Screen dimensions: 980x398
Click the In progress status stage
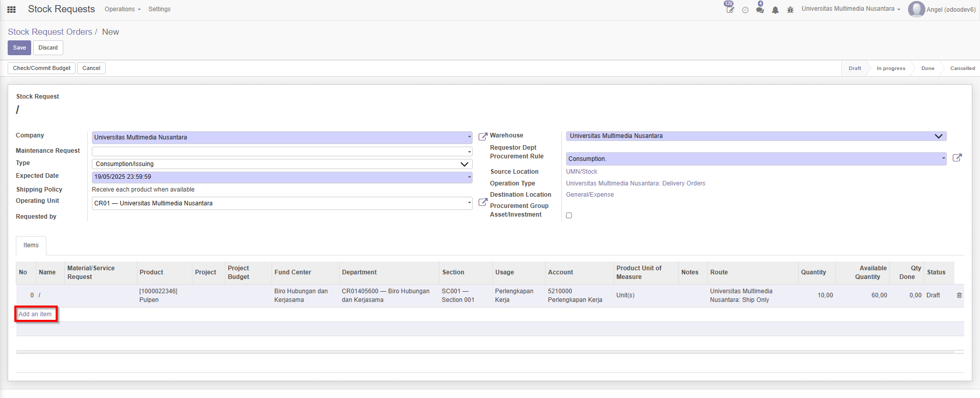(x=891, y=68)
